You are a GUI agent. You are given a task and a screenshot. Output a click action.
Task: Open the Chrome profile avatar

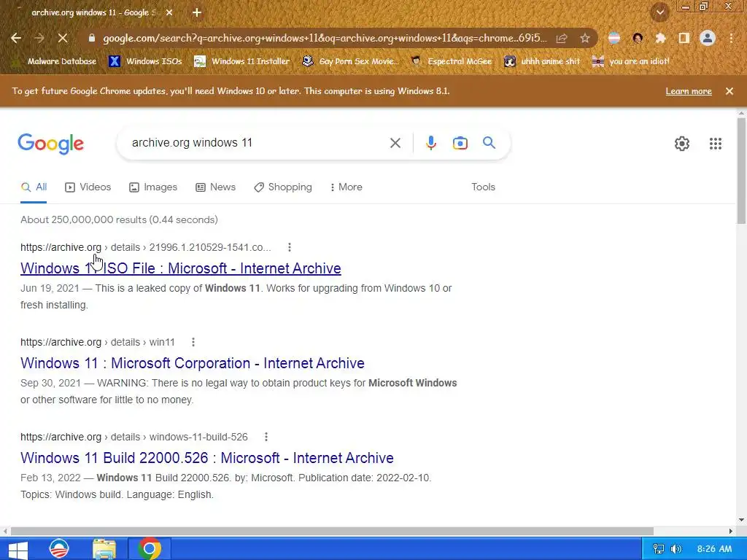(x=708, y=38)
